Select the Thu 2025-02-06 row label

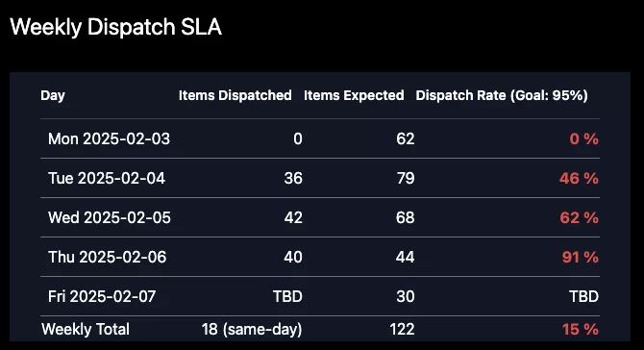coord(108,257)
